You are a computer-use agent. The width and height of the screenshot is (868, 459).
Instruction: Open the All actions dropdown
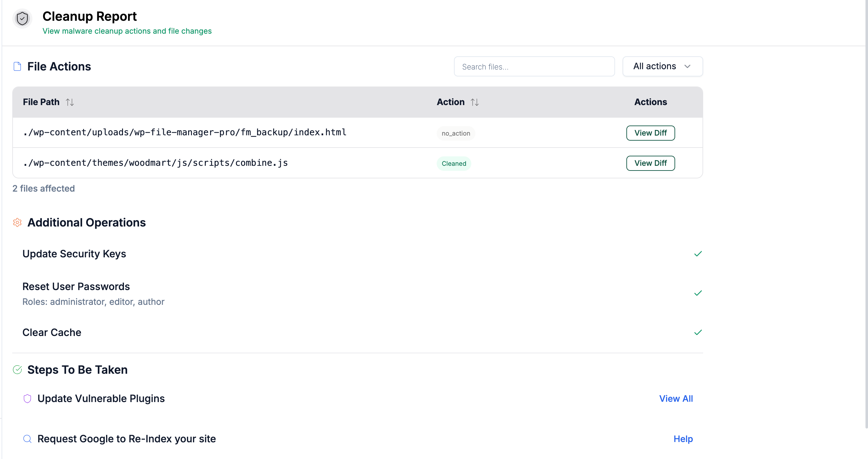pos(662,66)
